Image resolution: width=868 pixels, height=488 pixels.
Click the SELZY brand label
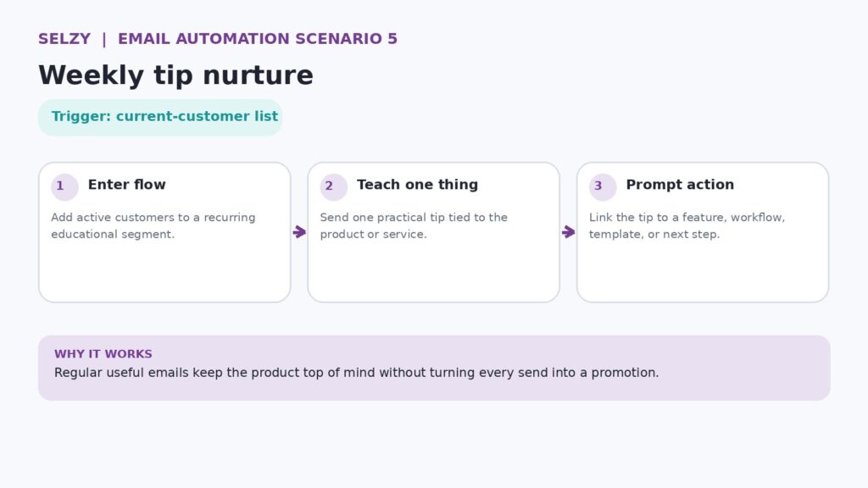tap(64, 39)
